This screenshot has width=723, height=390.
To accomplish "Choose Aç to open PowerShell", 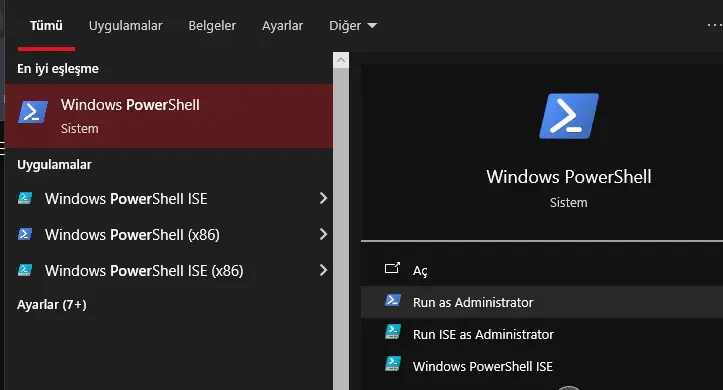I will click(542, 270).
